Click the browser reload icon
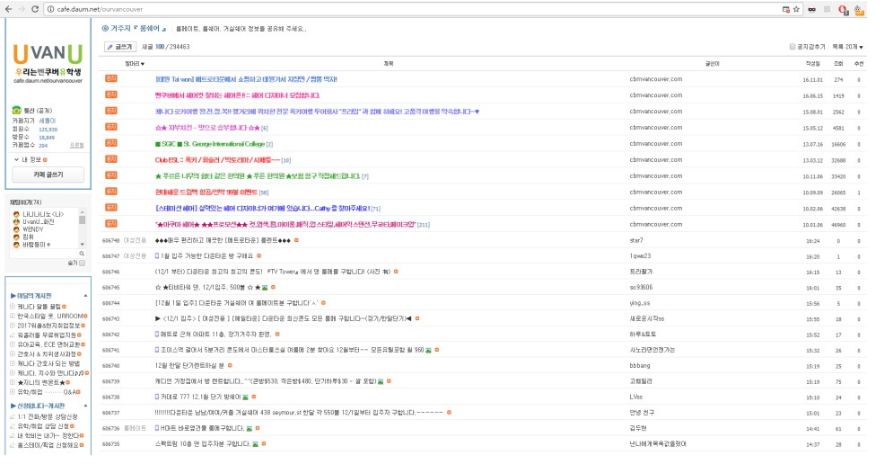 pyautogui.click(x=34, y=9)
